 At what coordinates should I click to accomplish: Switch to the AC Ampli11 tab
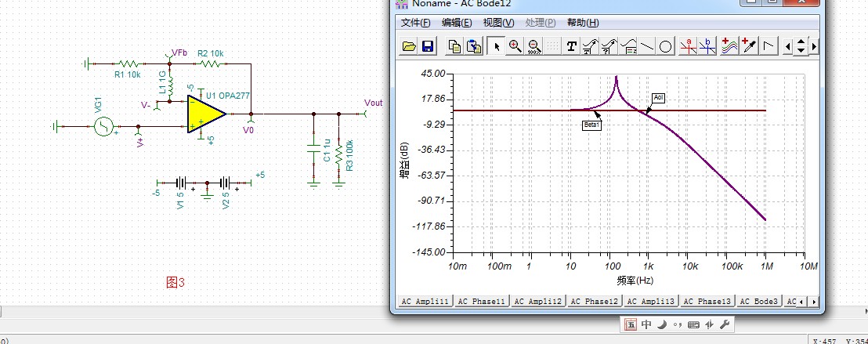425,302
